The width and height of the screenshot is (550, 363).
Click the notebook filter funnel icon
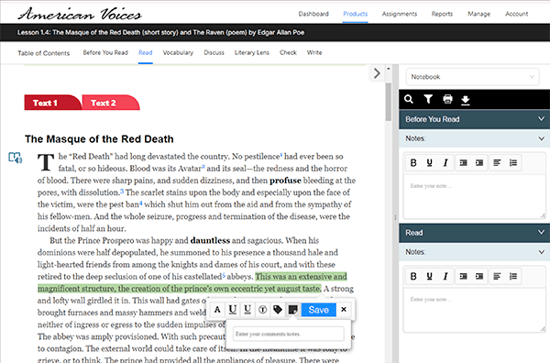tap(428, 99)
